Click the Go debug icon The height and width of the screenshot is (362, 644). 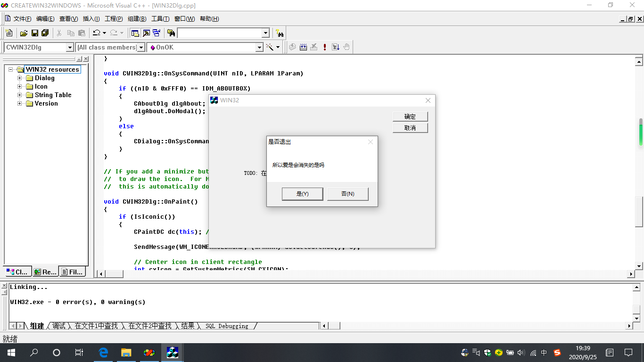click(336, 47)
